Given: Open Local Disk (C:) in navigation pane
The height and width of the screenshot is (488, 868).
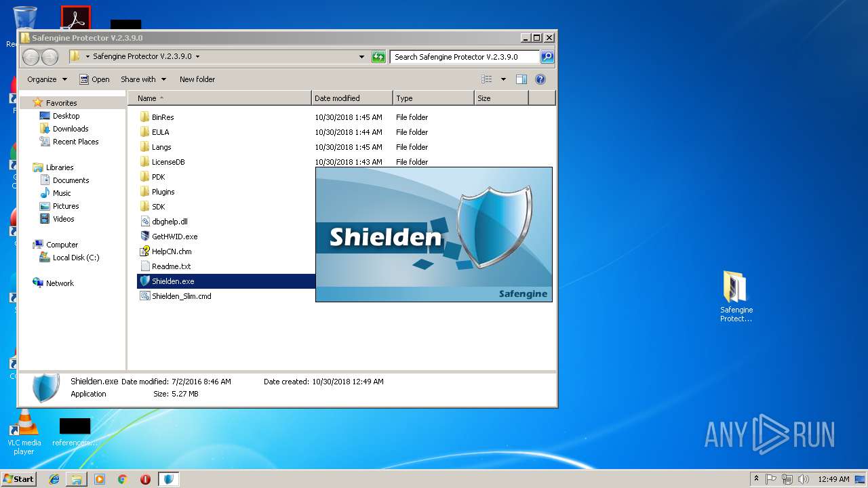Looking at the screenshot, I should click(76, 258).
